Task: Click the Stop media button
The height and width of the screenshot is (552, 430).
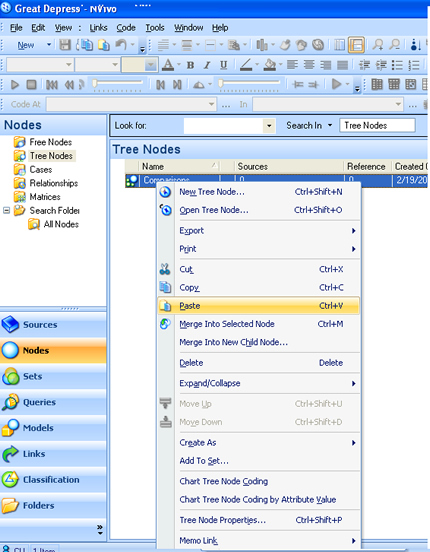Action: tap(31, 84)
